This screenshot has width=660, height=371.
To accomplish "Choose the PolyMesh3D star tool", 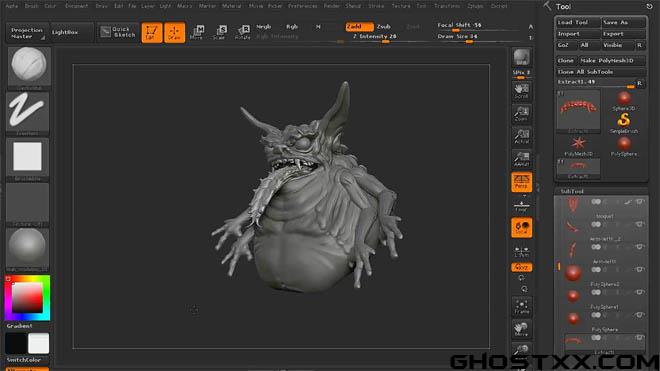I will (x=578, y=145).
